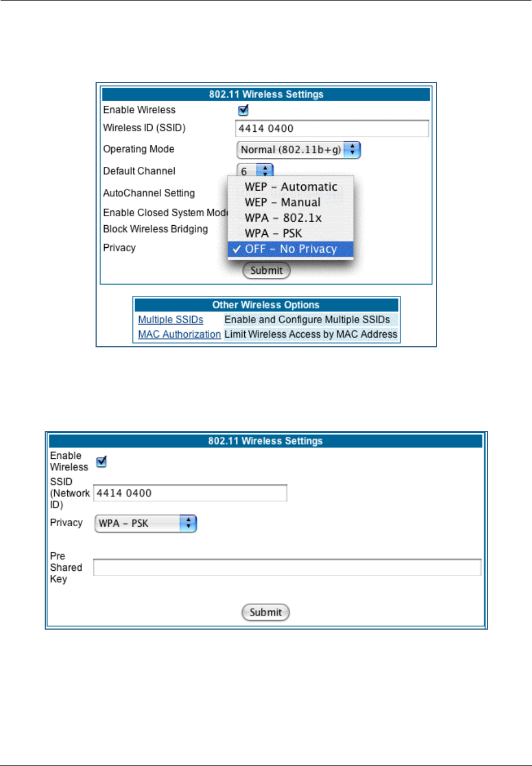This screenshot has width=532, height=766.
Task: Select WEP - Manual privacy option
Action: click(x=291, y=203)
